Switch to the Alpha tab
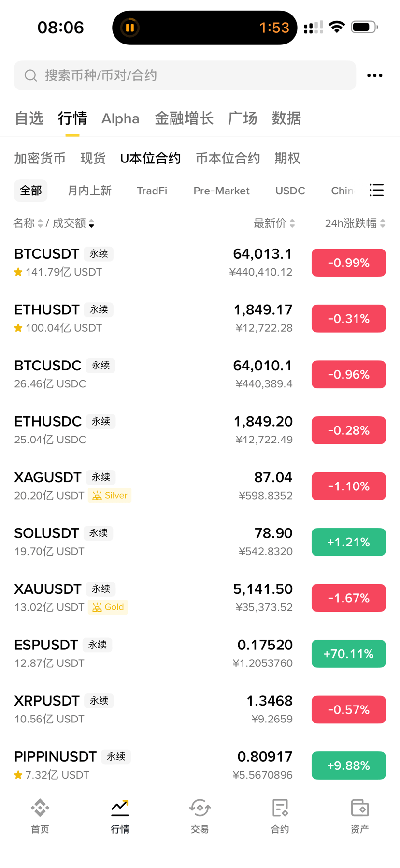The image size is (400, 868). tap(120, 118)
